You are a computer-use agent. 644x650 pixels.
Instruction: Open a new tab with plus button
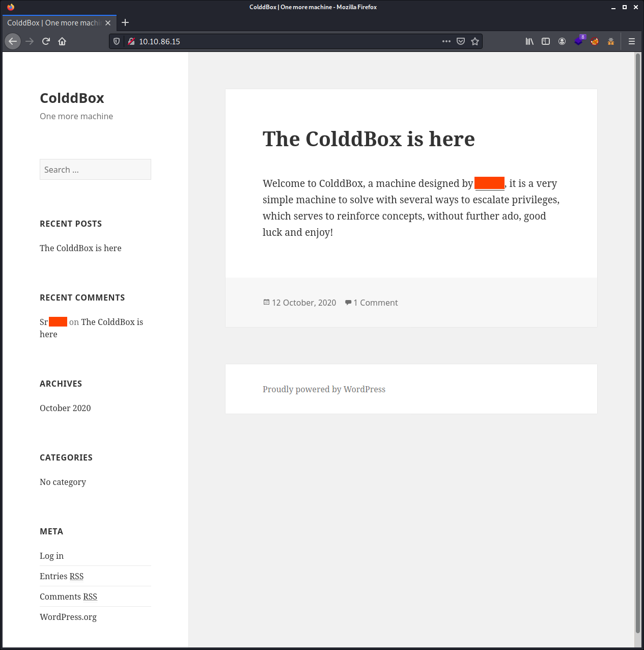pyautogui.click(x=125, y=22)
